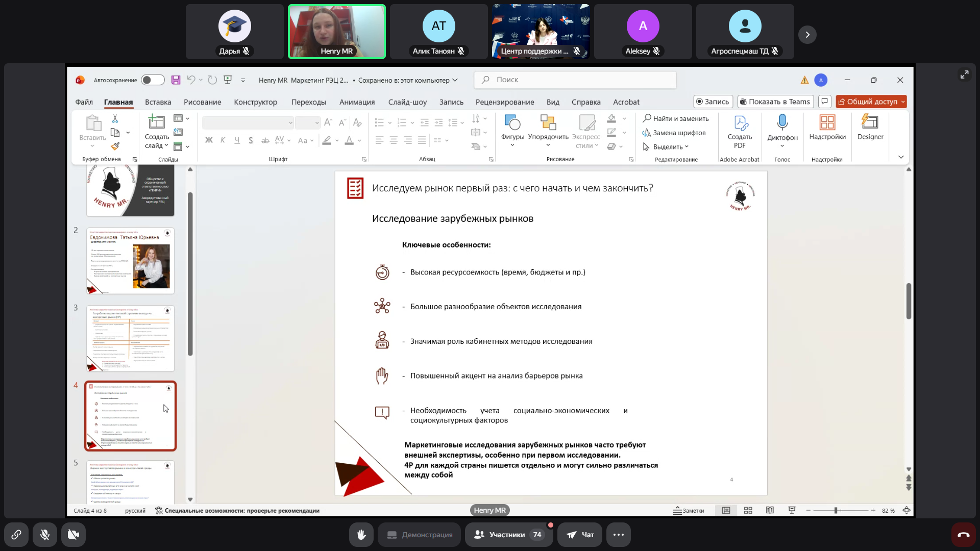The width and height of the screenshot is (980, 551).
Task: Open the Insert ribbon tab
Action: click(x=158, y=102)
